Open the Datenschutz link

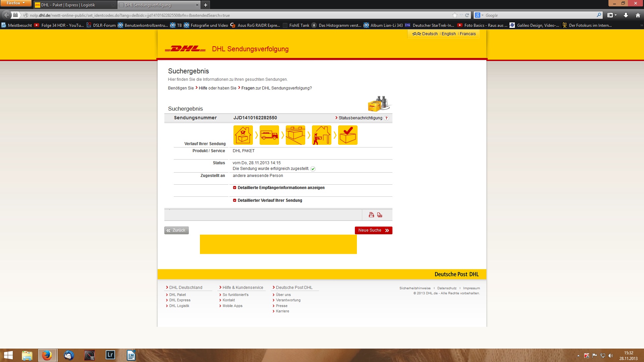point(447,288)
